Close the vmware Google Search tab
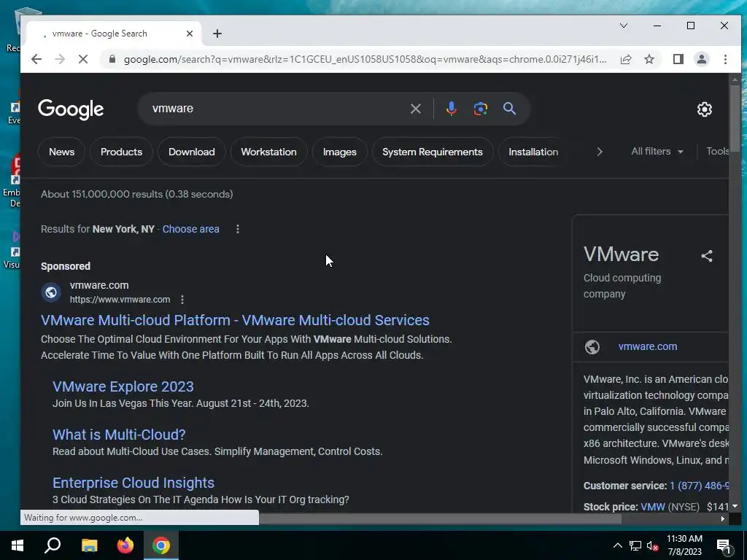Image resolution: width=747 pixels, height=560 pixels. [190, 34]
